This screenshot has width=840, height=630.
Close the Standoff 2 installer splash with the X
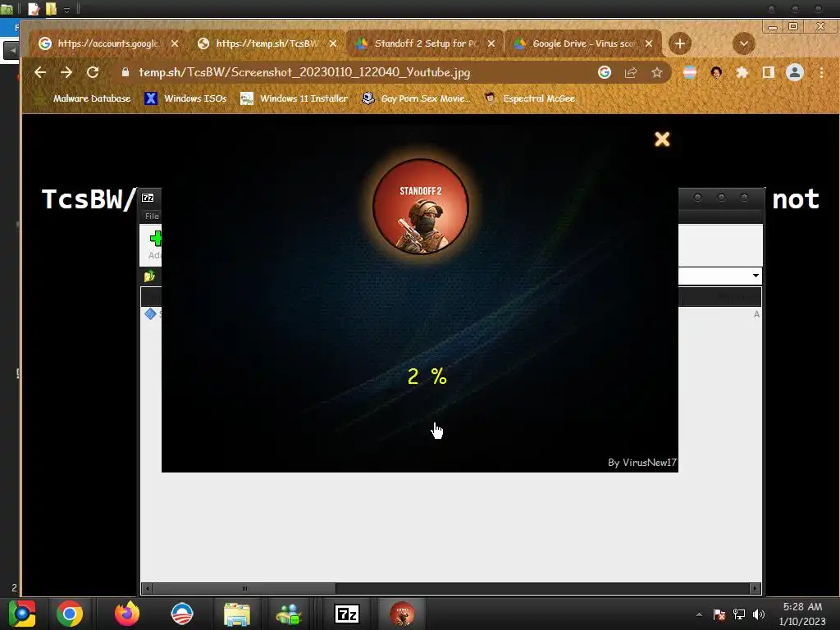662,139
